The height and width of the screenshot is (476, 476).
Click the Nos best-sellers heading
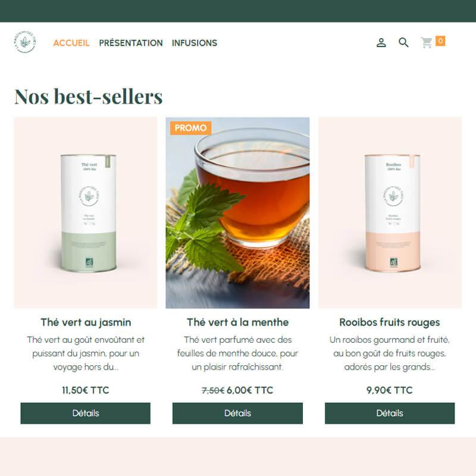[88, 96]
